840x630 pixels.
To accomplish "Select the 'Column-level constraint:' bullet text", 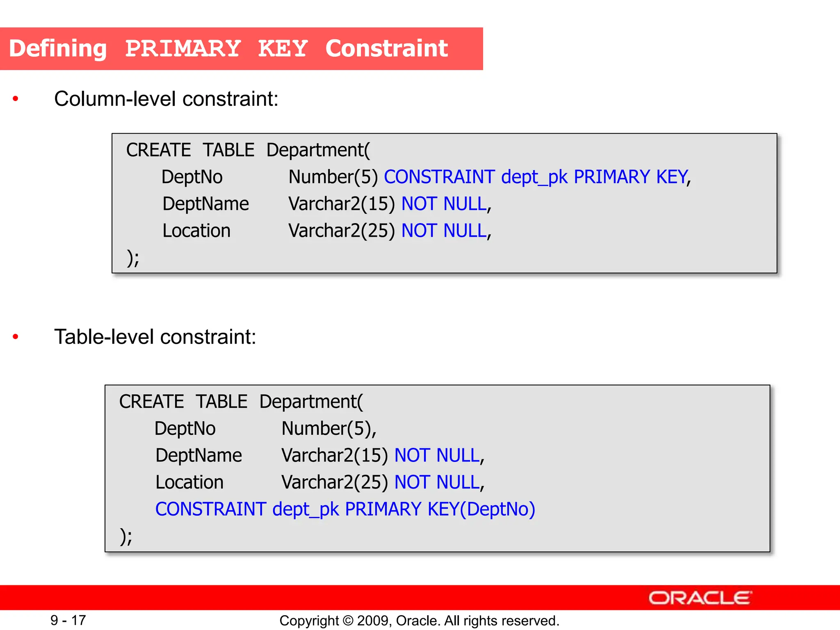I will point(167,99).
